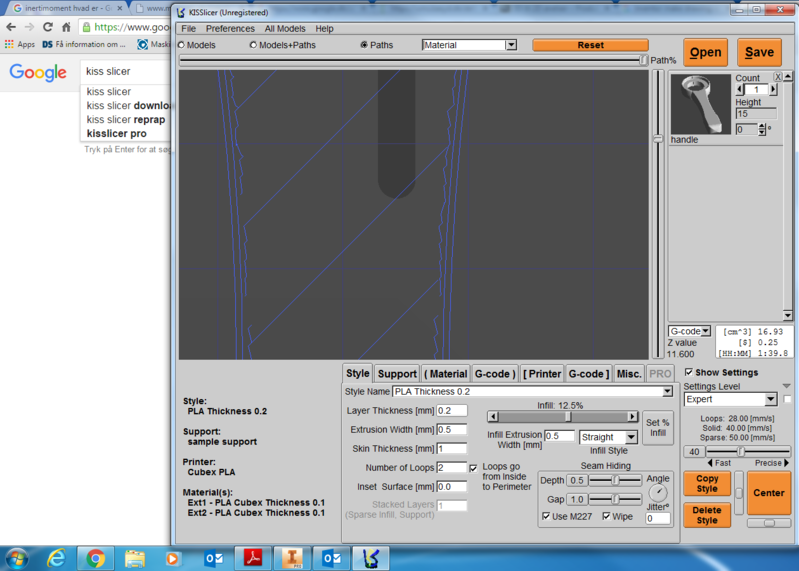This screenshot has height=571, width=799.
Task: Click the Set % Infill button
Action: (658, 428)
